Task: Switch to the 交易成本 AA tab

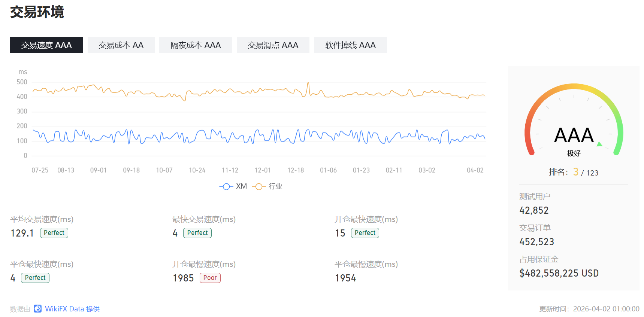Action: pyautogui.click(x=121, y=45)
